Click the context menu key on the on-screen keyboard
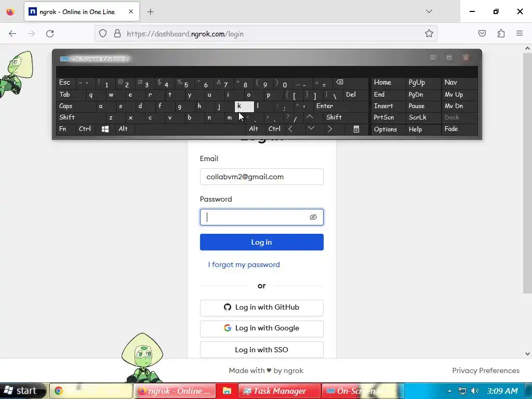Viewport: 532px width, 399px height. click(x=356, y=129)
